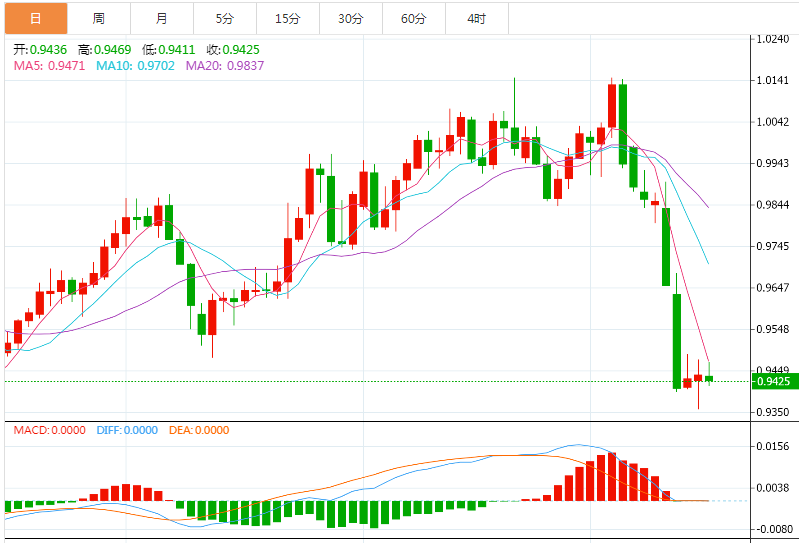Screen dimensions: 799x543
Task: Click the 0.9350 price axis label
Action: (x=773, y=412)
